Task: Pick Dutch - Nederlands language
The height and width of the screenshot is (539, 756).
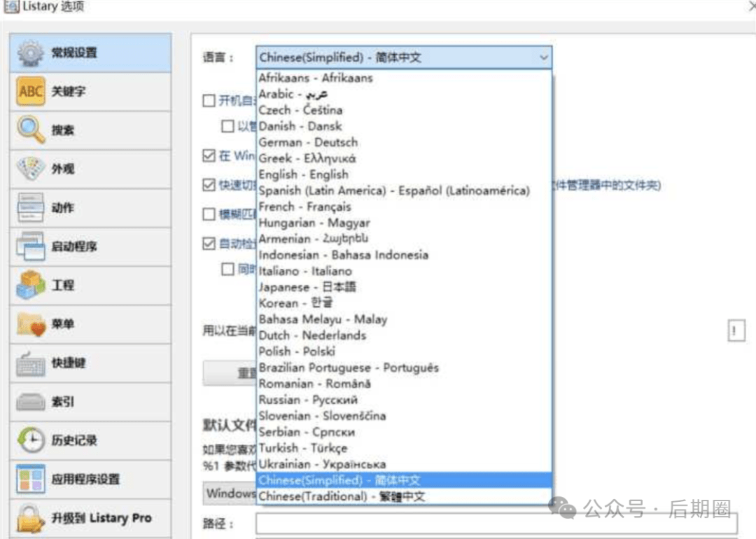Action: (x=404, y=335)
